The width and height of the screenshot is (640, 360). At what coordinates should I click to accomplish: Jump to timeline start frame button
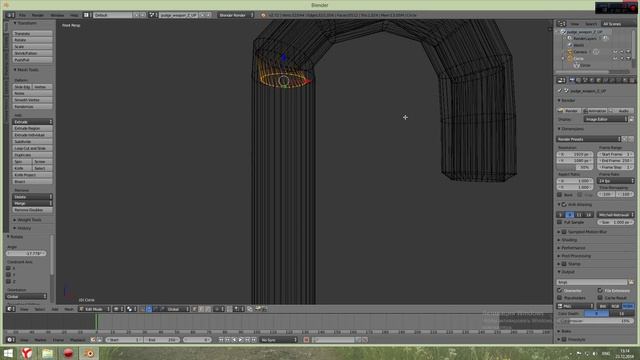pos(221,340)
